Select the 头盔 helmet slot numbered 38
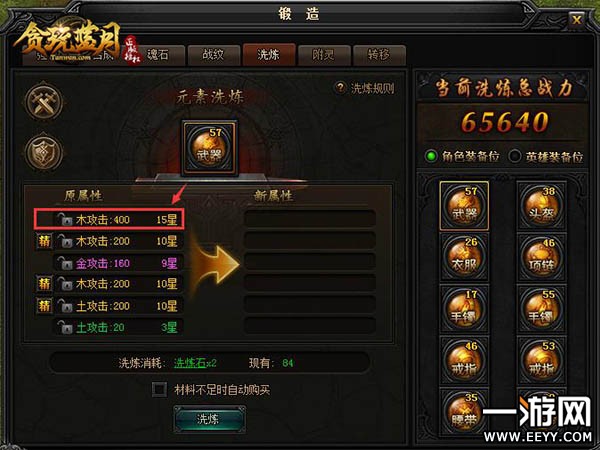600x450 pixels. coord(541,206)
